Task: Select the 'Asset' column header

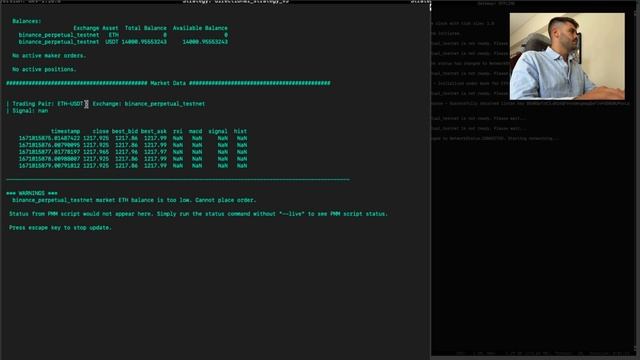Action: coord(110,28)
